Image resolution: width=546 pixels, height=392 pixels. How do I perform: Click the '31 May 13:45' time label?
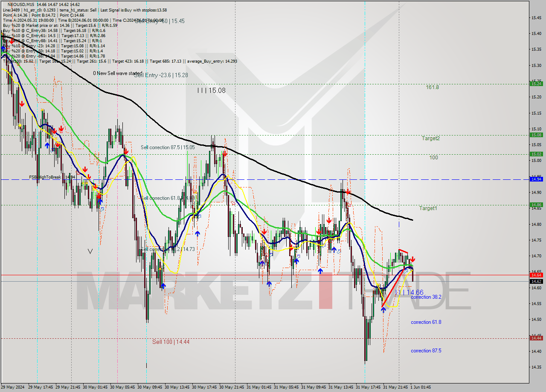click(341, 387)
